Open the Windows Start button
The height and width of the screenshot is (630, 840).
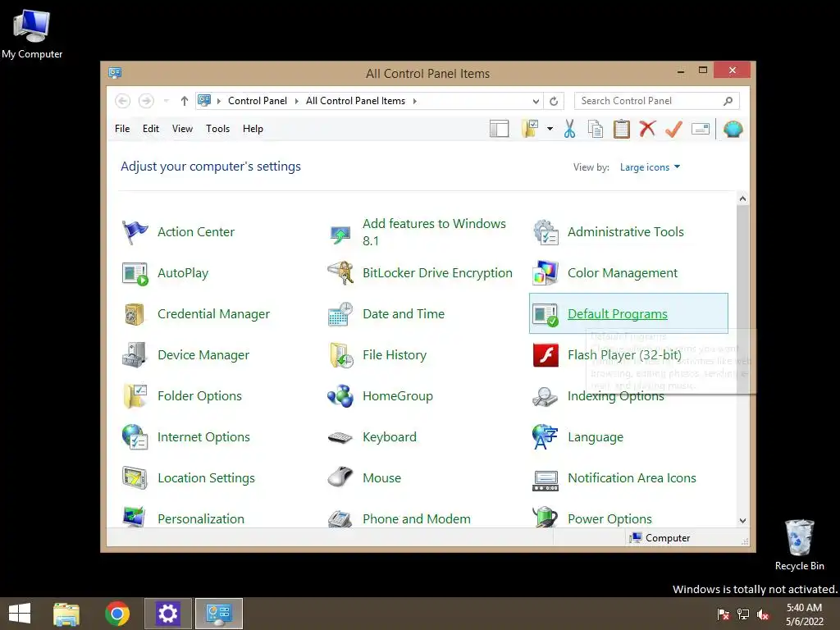20,614
